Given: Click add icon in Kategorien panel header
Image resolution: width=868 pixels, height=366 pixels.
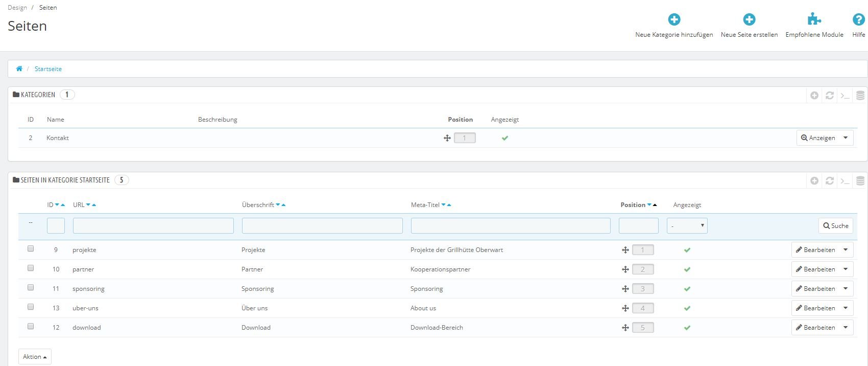Looking at the screenshot, I should 814,96.
